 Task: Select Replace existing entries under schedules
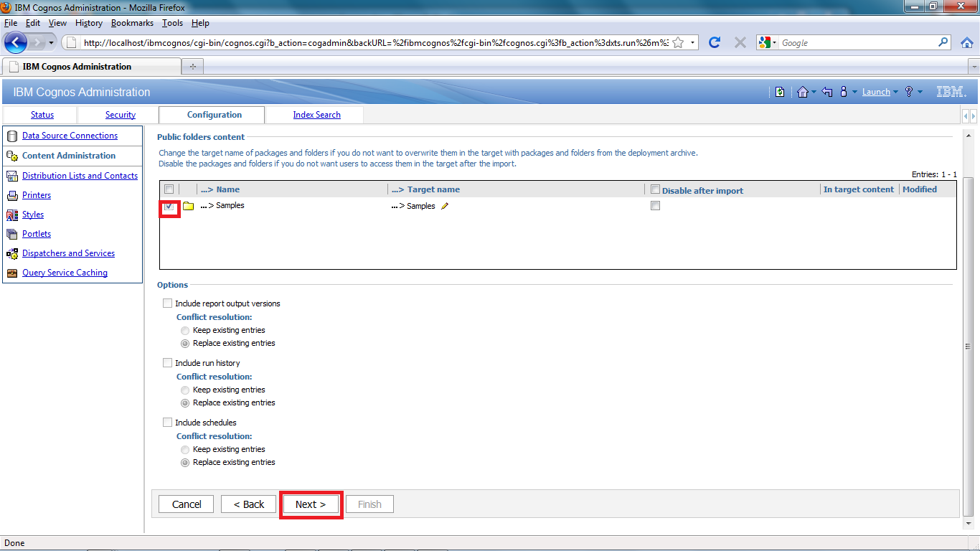click(185, 463)
